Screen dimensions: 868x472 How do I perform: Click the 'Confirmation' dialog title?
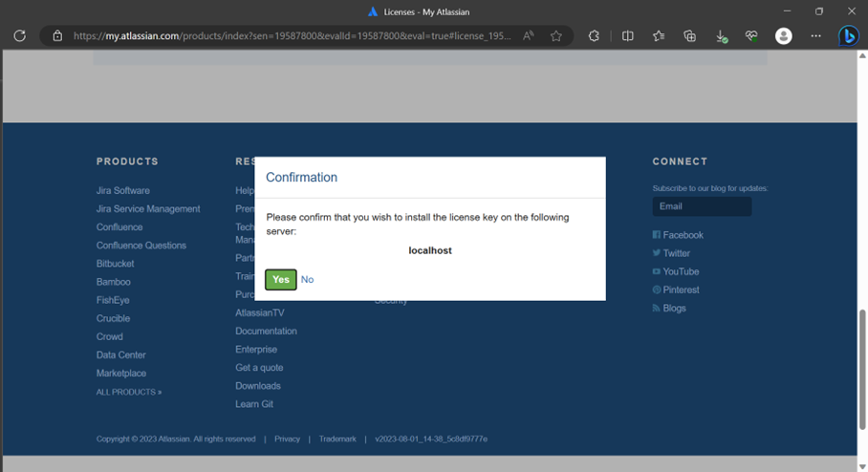click(x=302, y=177)
